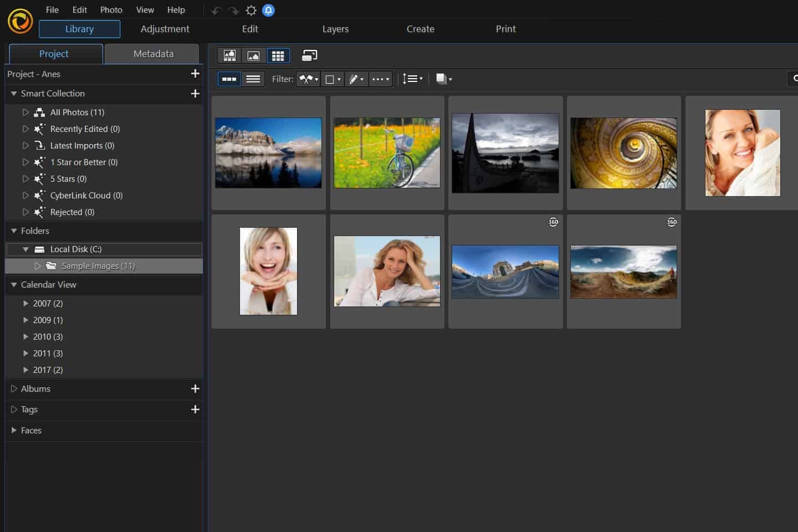Viewport: 798px width, 532px height.
Task: Open the sort order dropdown
Action: (413, 79)
